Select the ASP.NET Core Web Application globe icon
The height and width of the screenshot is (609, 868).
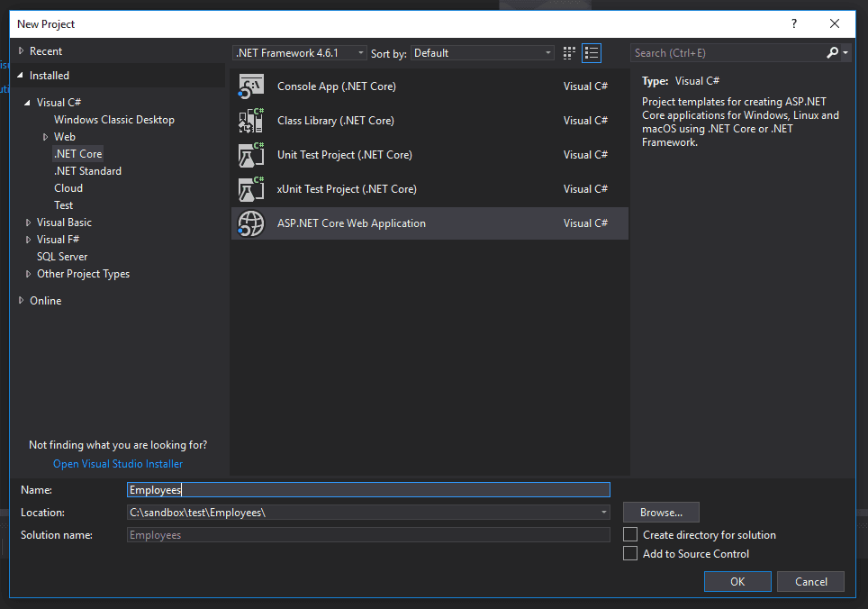tap(251, 223)
